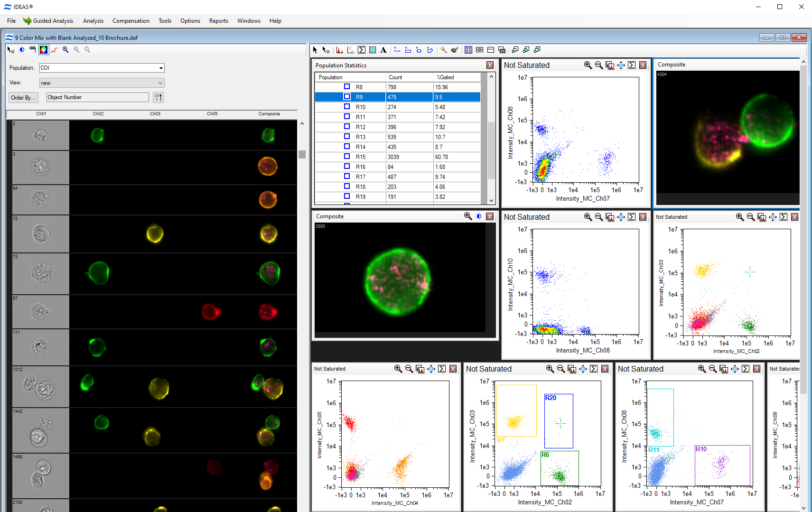Click the Population Statistics scrollbar thumb
The image size is (812, 512).
pos(491,149)
